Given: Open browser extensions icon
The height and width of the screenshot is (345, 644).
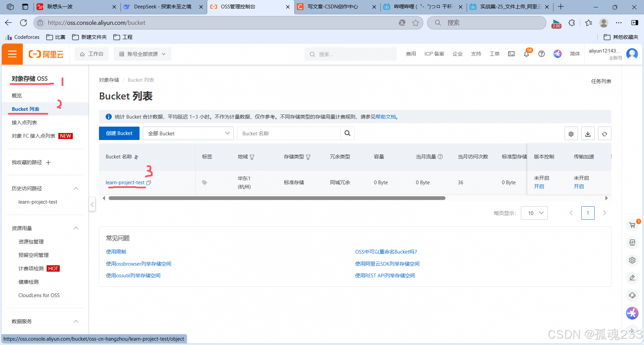Looking at the screenshot, I should click(x=572, y=22).
